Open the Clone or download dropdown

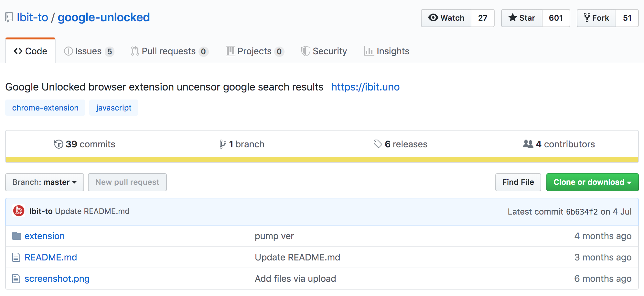click(592, 182)
